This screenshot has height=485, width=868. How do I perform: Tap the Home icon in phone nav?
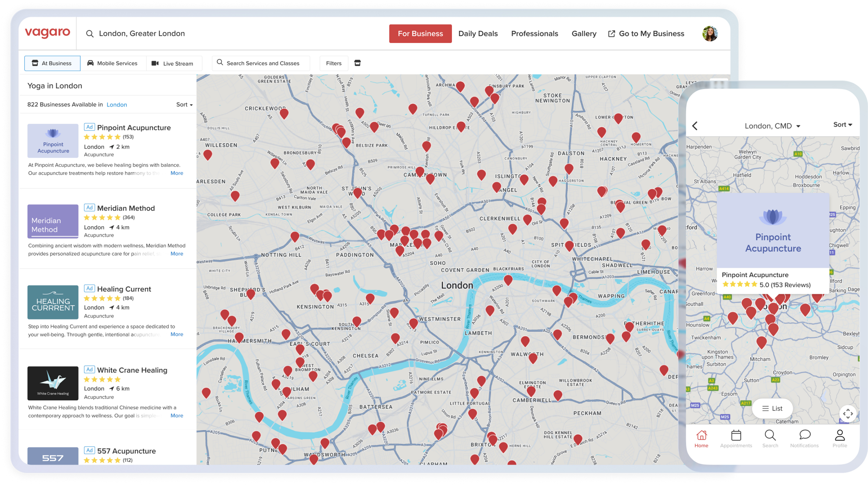[702, 435]
